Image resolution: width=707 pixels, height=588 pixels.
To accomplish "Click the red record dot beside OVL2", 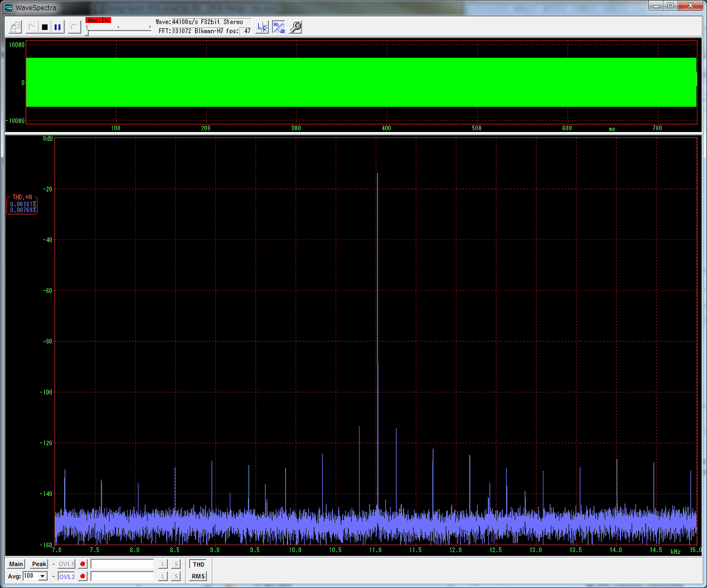I will tap(83, 576).
